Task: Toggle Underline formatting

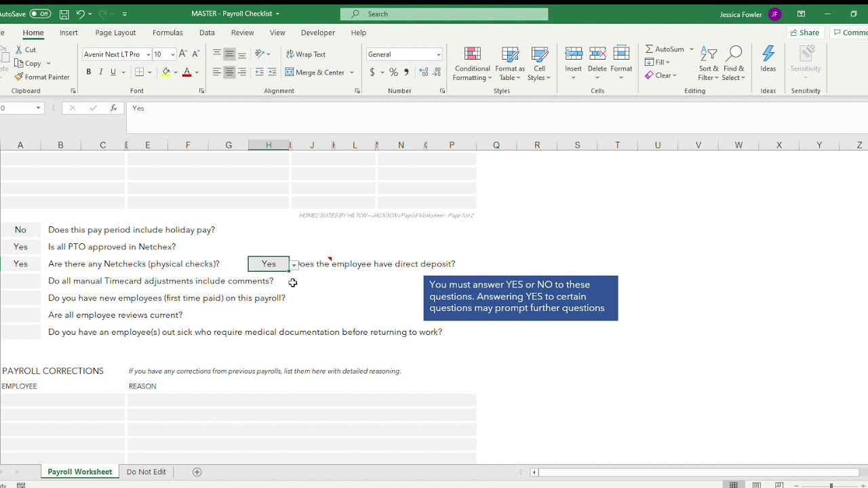Action: pyautogui.click(x=113, y=72)
